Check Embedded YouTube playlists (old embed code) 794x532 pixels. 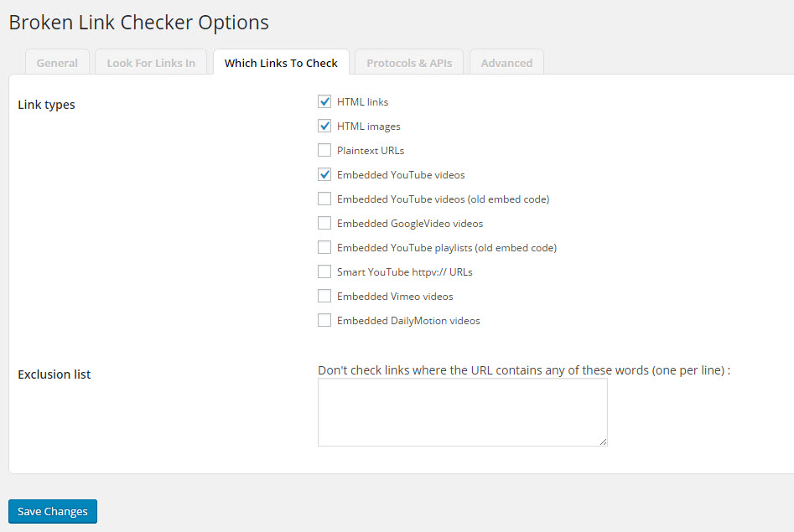[324, 247]
